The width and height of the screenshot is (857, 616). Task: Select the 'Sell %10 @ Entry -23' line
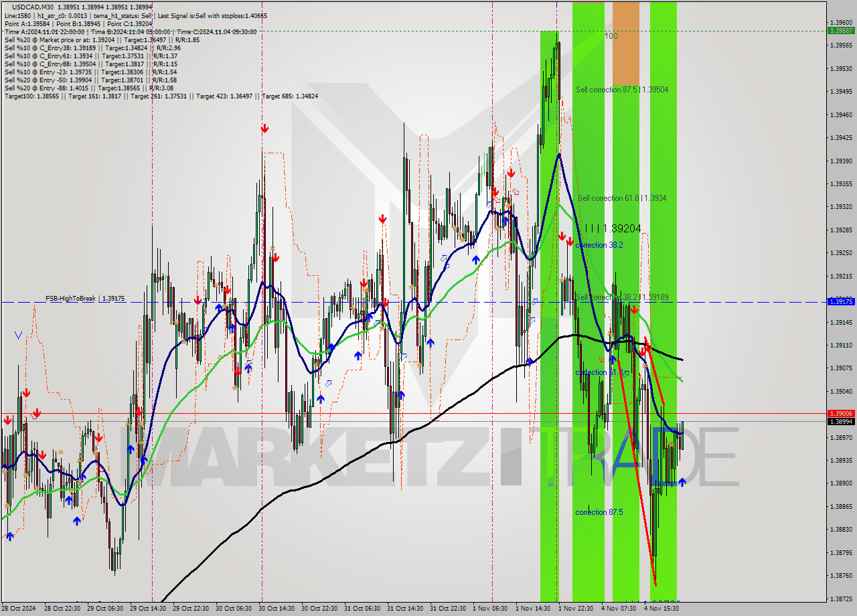(x=90, y=72)
